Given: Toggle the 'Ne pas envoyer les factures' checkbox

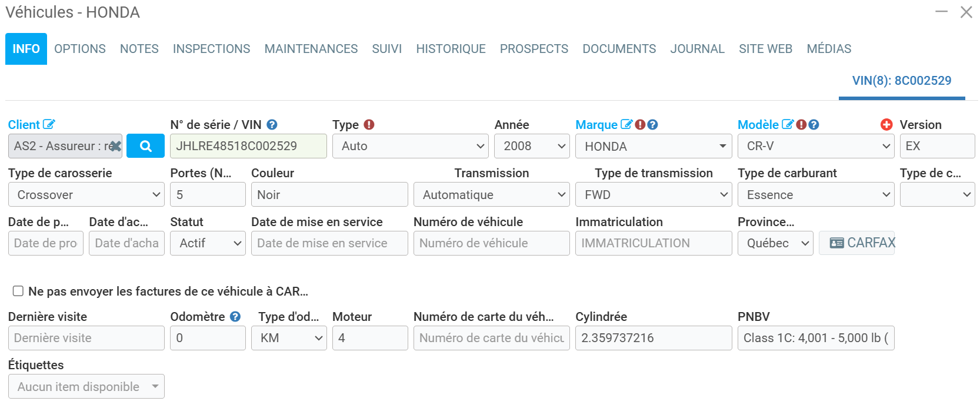Looking at the screenshot, I should [x=18, y=291].
